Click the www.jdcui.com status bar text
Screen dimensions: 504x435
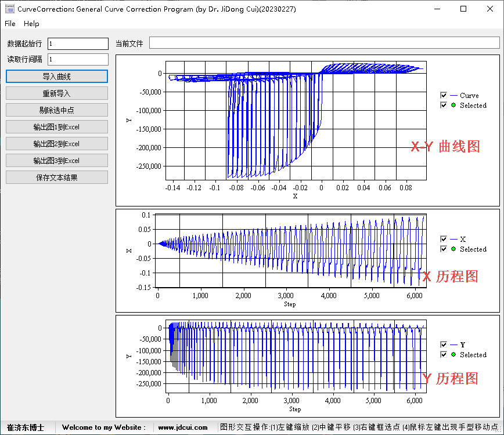[x=182, y=427]
